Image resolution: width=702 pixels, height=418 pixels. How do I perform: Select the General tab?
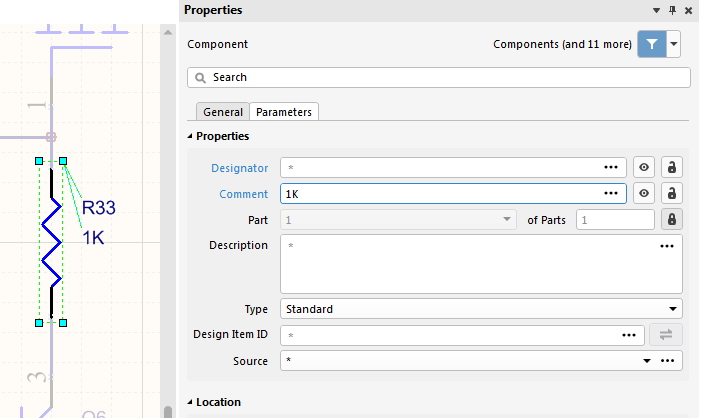pyautogui.click(x=223, y=112)
